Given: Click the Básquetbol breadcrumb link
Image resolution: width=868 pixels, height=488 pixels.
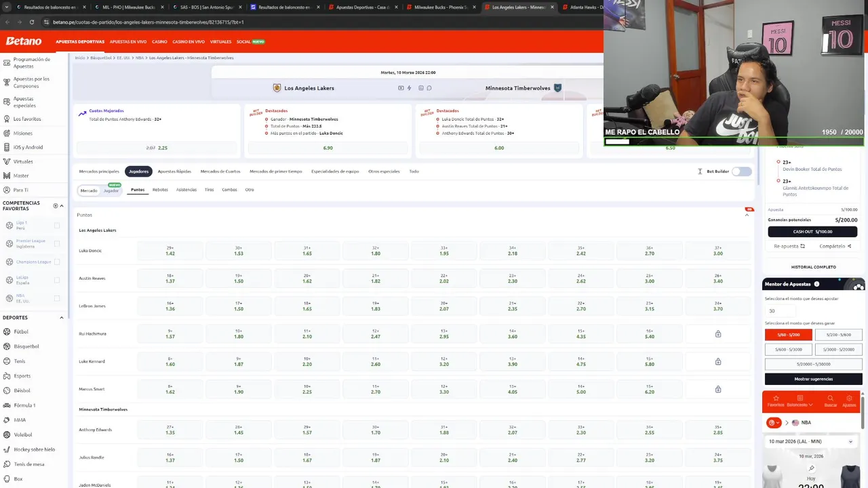Looking at the screenshot, I should point(100,58).
